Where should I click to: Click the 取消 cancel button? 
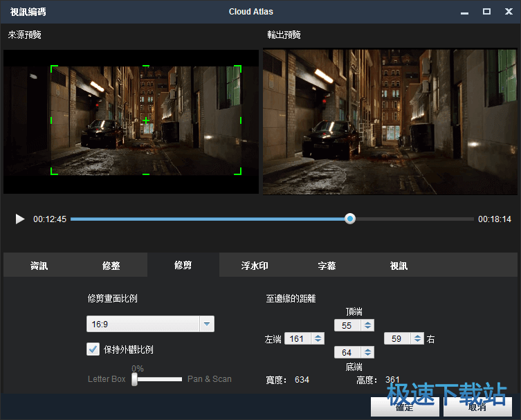(x=477, y=407)
